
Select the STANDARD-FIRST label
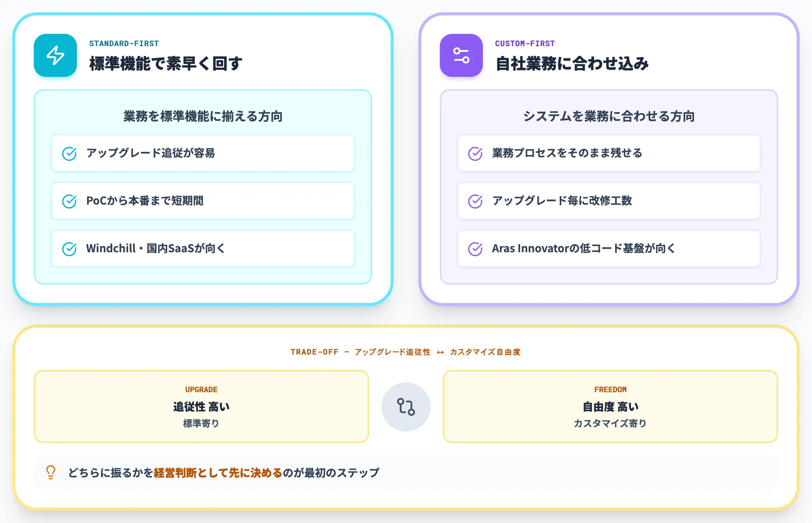coord(124,43)
